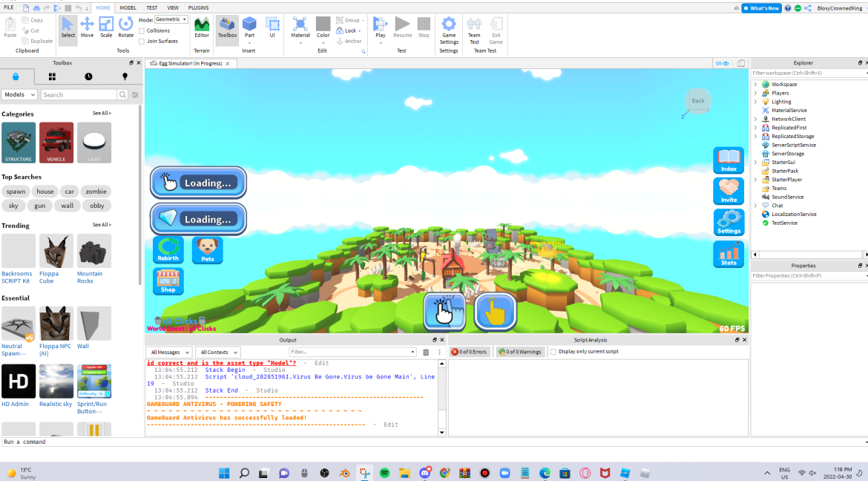Select the Egg Simulator document tab

click(x=190, y=64)
